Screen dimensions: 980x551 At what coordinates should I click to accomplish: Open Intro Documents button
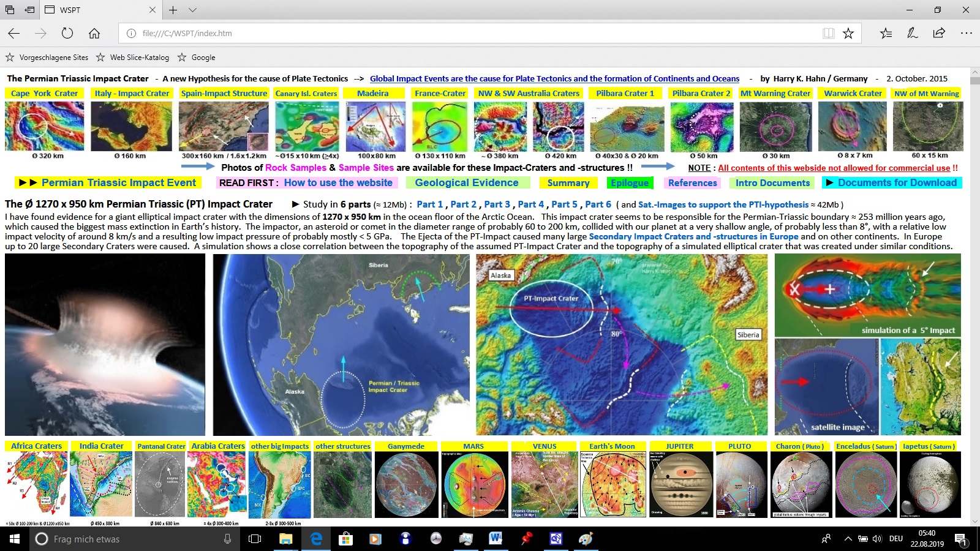point(772,182)
